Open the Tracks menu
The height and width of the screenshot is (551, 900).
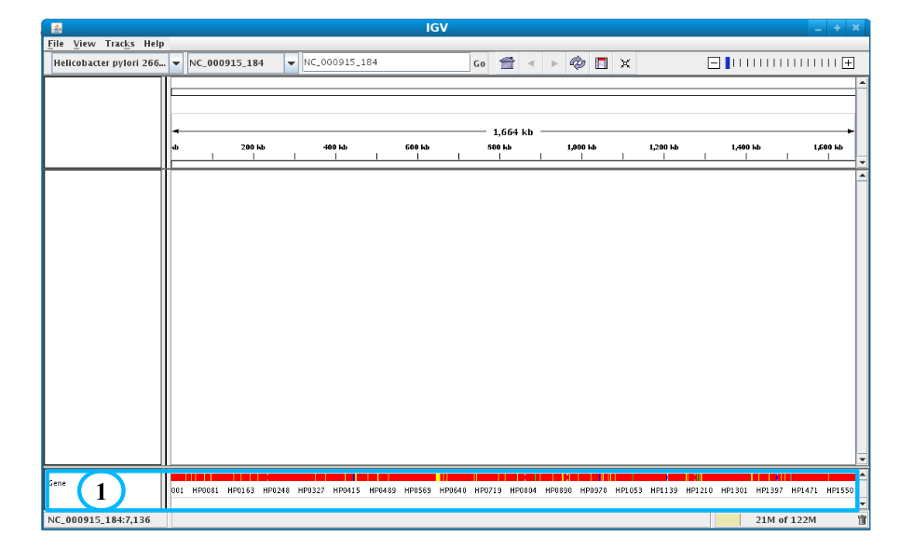(119, 44)
